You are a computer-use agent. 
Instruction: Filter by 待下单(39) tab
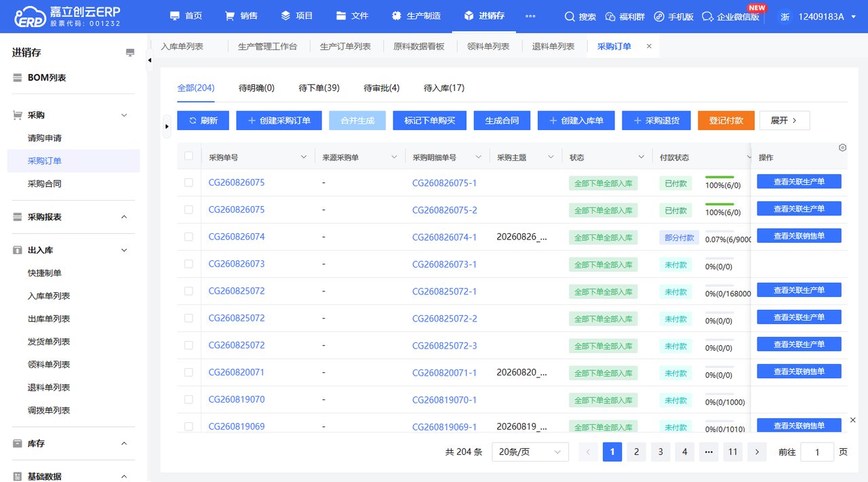click(x=319, y=88)
